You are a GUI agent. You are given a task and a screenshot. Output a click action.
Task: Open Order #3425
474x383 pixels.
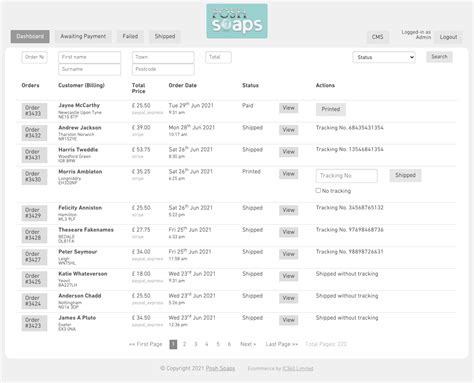34,279
